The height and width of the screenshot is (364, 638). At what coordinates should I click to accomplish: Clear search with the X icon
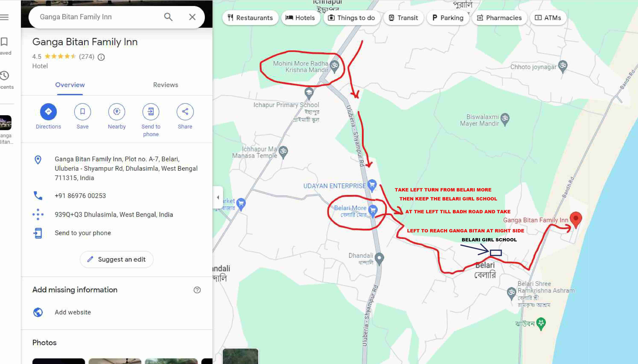[x=192, y=17]
